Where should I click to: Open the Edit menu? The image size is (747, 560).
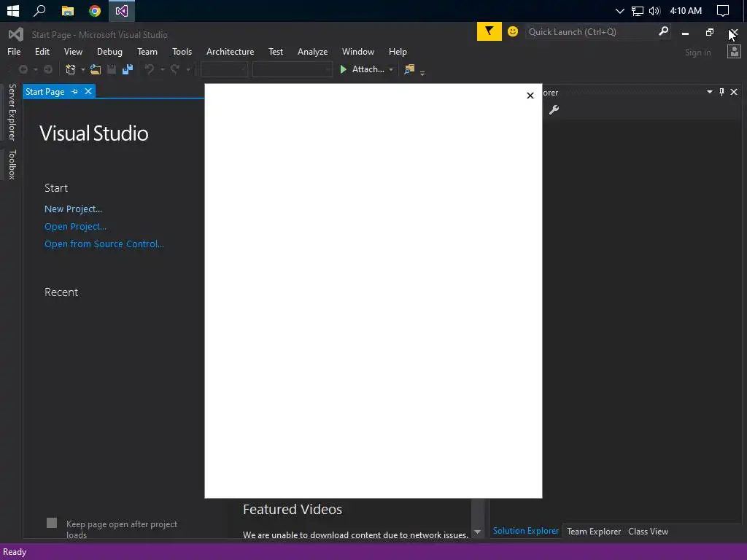[x=42, y=52]
